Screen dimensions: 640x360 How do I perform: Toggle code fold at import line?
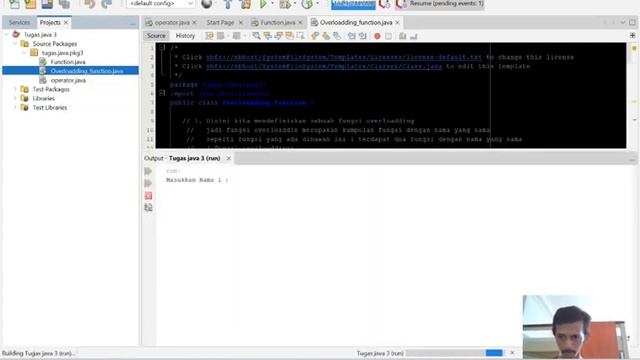click(162, 93)
